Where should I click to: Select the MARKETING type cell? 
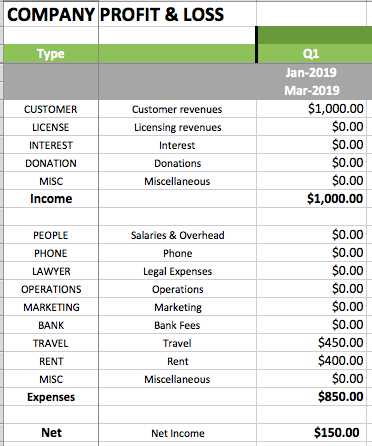(51, 307)
